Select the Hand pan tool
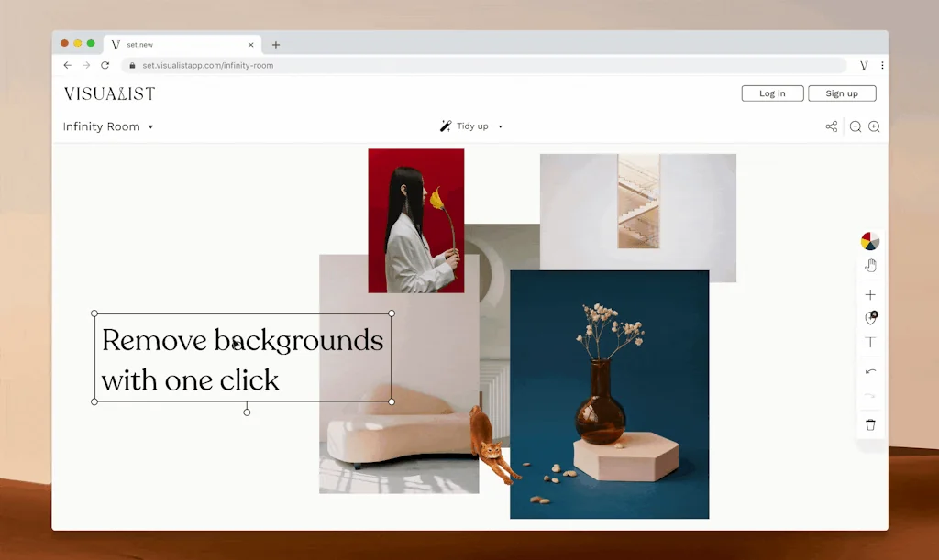This screenshot has width=939, height=560. point(870,265)
